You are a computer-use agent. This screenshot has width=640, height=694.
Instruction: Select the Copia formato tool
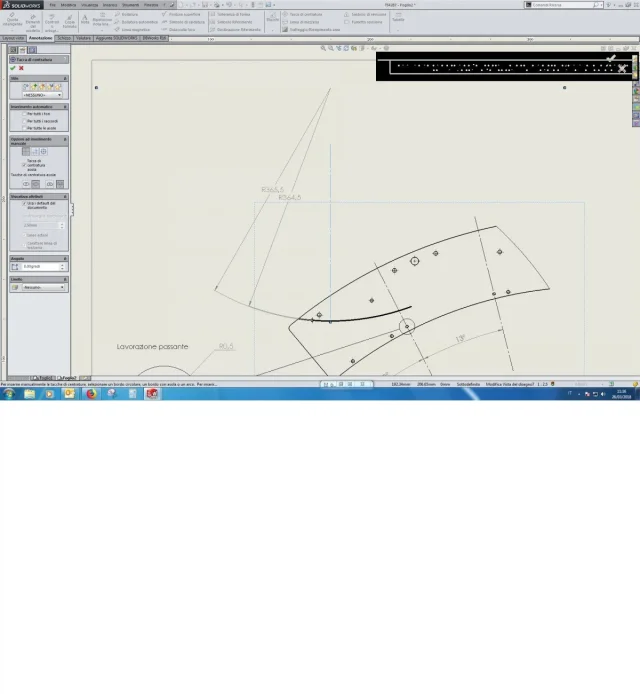pos(69,21)
